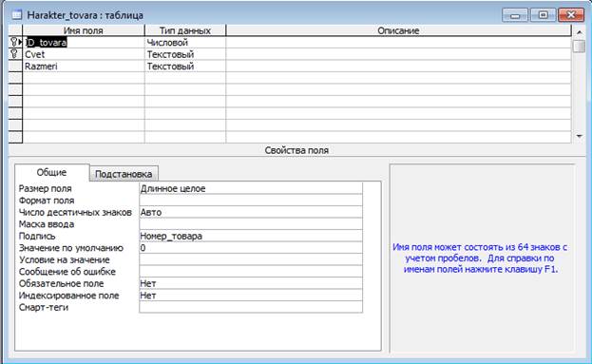Click the Смарт-теги input
592x364 pixels.
point(251,307)
